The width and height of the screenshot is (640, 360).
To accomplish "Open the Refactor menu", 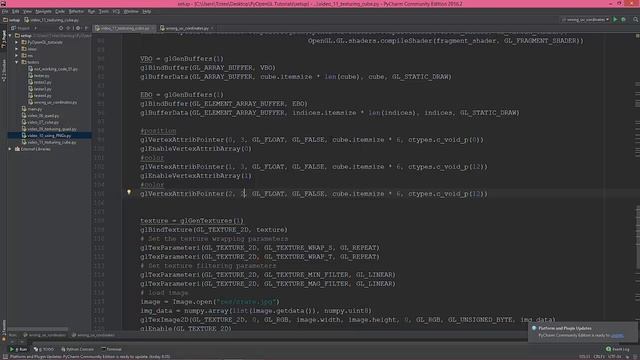I will tap(76, 11).
